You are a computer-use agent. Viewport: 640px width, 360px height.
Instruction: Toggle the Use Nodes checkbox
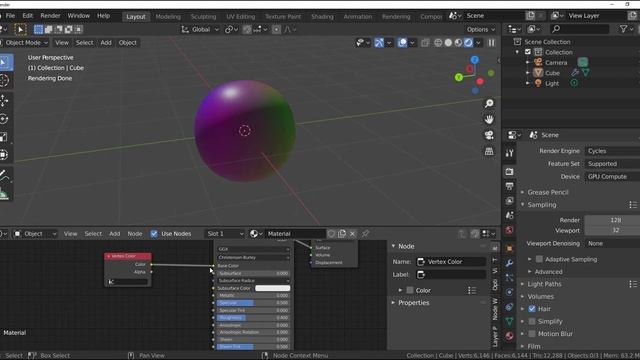coord(154,233)
